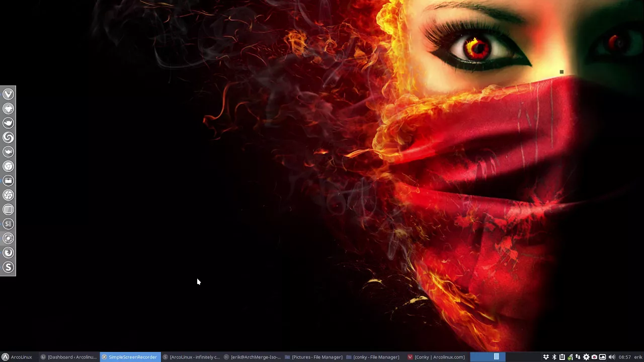This screenshot has width=644, height=362.
Task: Select SimpleScreenRecorder taskbar button
Action: [130, 357]
